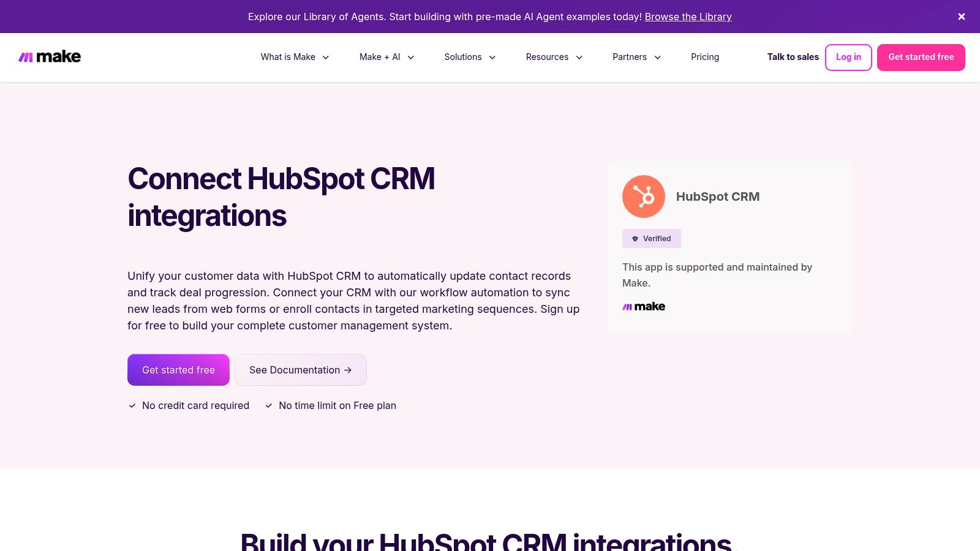Dismiss the Library of Agents announcement banner
The height and width of the screenshot is (551, 980).
(x=961, y=17)
